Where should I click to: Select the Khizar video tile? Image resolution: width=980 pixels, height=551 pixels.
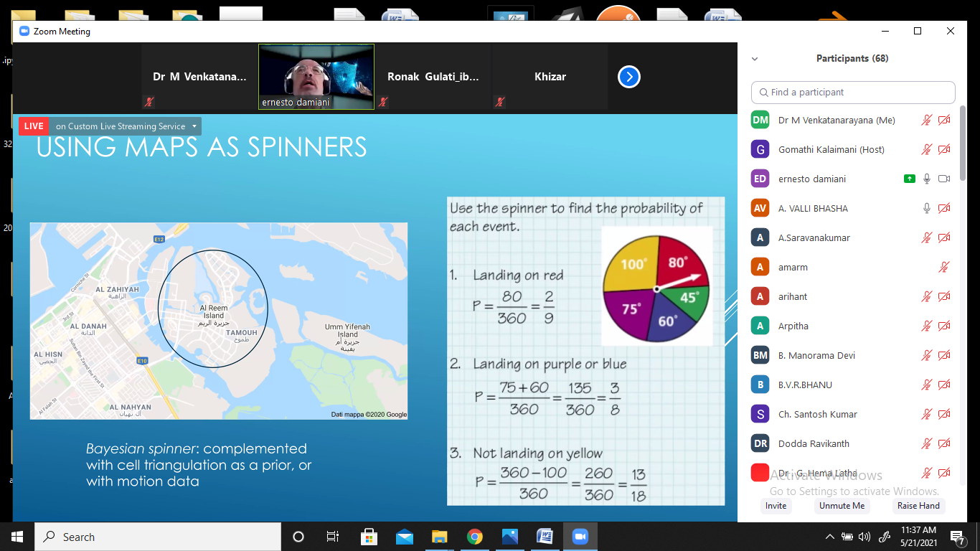(x=550, y=77)
